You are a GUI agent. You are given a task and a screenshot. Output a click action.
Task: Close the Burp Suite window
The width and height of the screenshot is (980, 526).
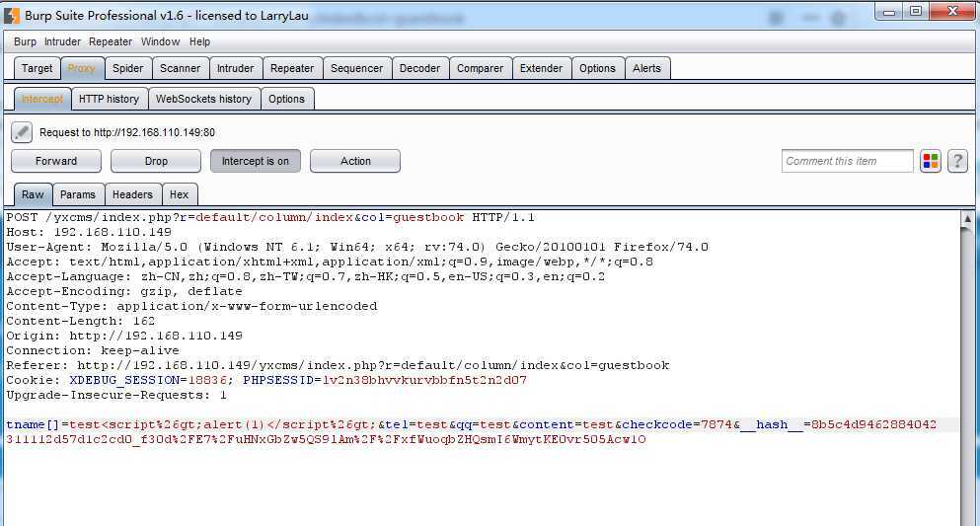click(952, 12)
